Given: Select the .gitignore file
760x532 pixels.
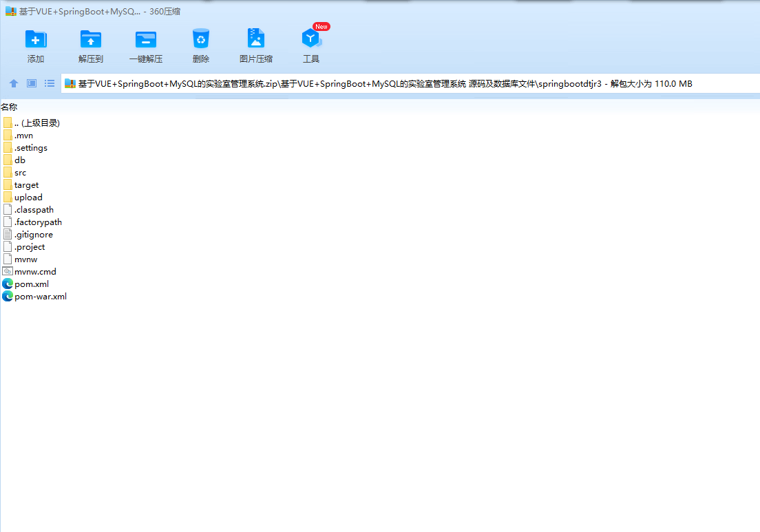Looking at the screenshot, I should [x=28, y=235].
